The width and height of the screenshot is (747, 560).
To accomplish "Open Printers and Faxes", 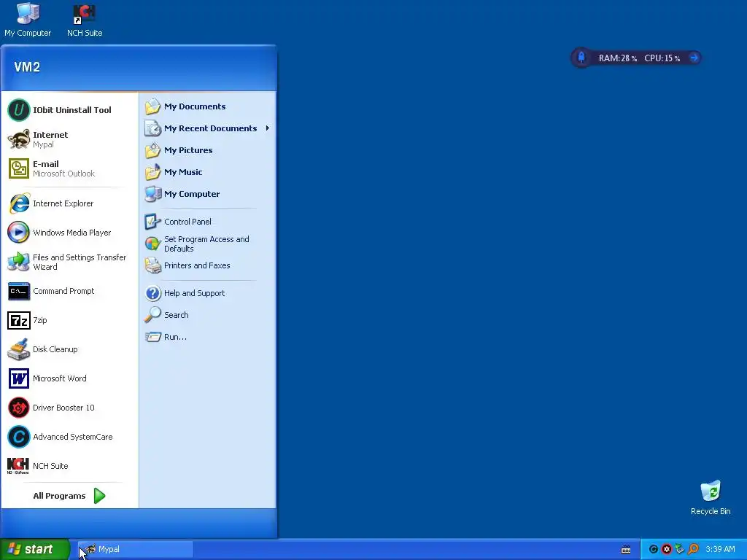I will (208, 265).
